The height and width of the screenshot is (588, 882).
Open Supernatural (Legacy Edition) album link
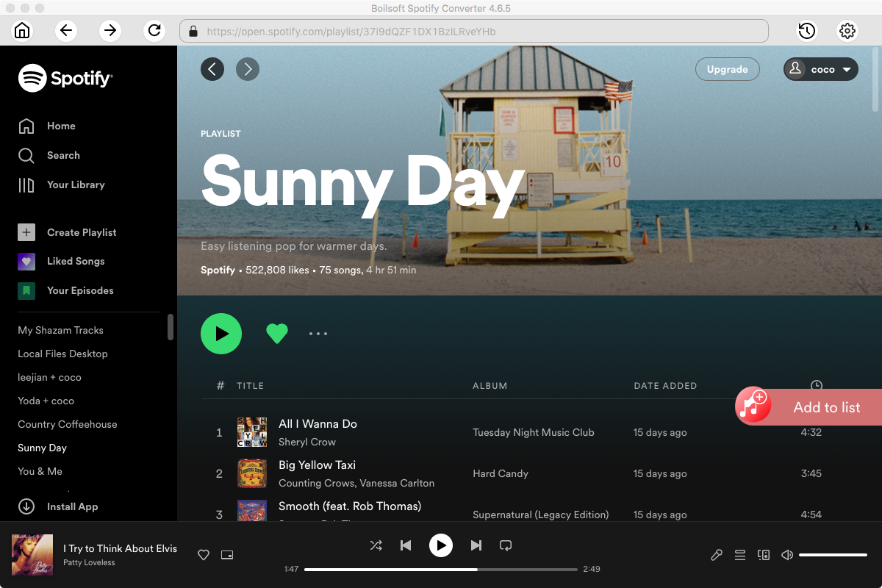click(x=541, y=514)
